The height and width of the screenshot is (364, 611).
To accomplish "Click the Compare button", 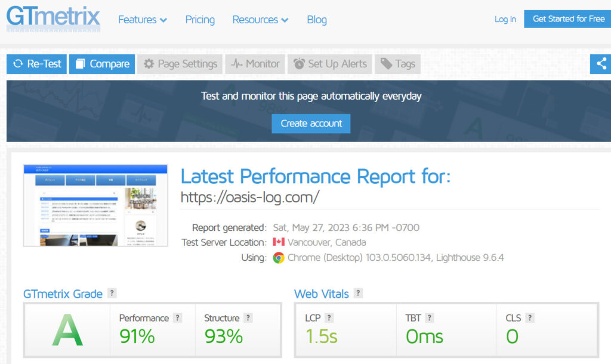I will click(102, 64).
